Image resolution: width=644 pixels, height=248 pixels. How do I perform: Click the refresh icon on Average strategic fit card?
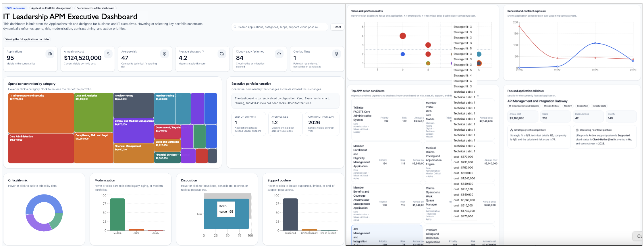[222, 54]
